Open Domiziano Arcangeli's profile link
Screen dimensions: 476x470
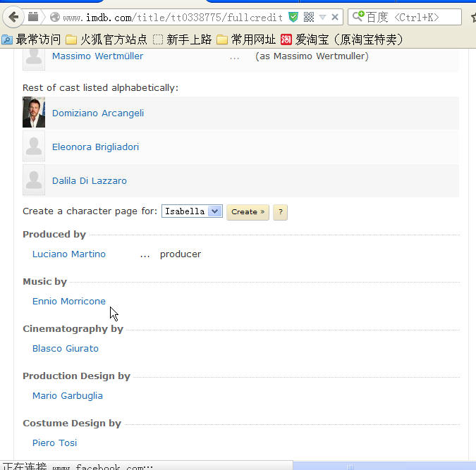click(x=98, y=113)
